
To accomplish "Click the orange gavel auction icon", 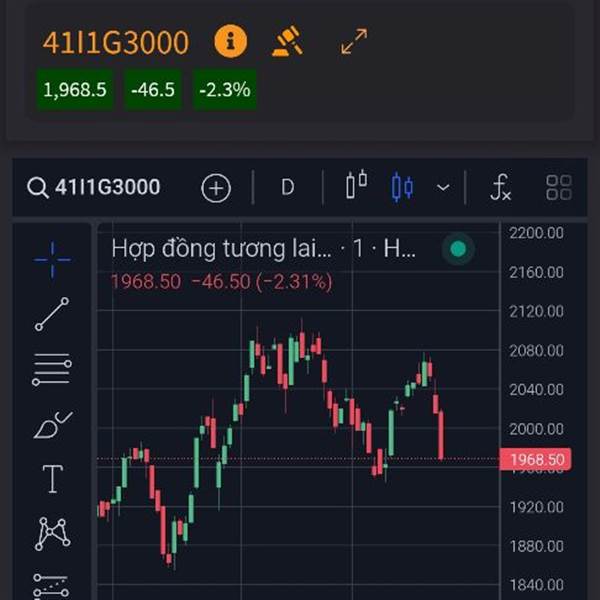I will [x=288, y=41].
